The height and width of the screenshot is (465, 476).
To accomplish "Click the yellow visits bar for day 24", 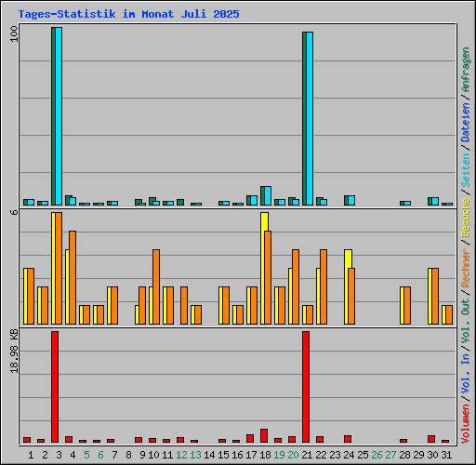I will coord(346,287).
